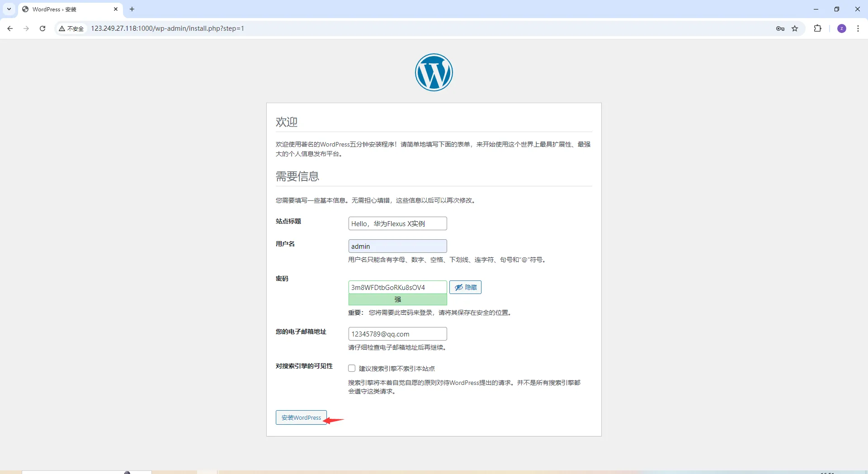868x474 pixels.
Task: View the 不安全 site security warning
Action: (x=71, y=28)
